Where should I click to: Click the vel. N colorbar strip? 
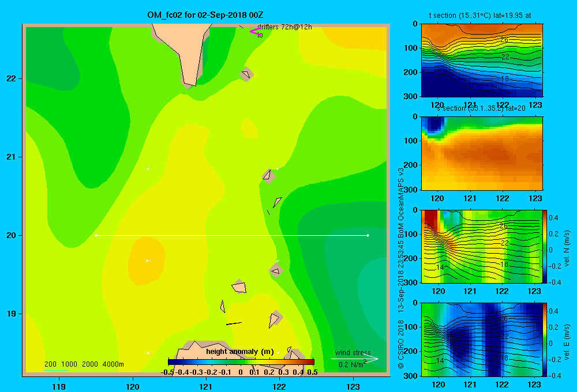tap(545, 246)
